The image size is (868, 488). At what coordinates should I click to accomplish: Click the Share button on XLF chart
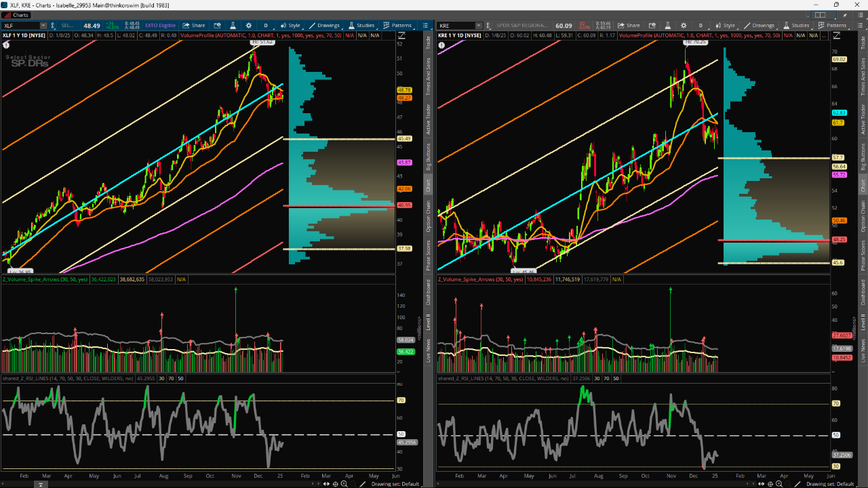click(x=193, y=26)
